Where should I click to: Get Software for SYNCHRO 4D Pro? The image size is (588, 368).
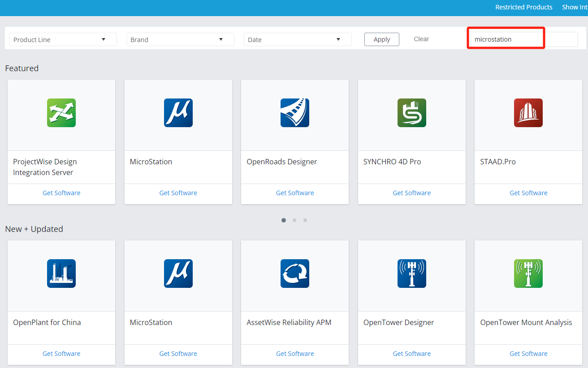tap(412, 193)
